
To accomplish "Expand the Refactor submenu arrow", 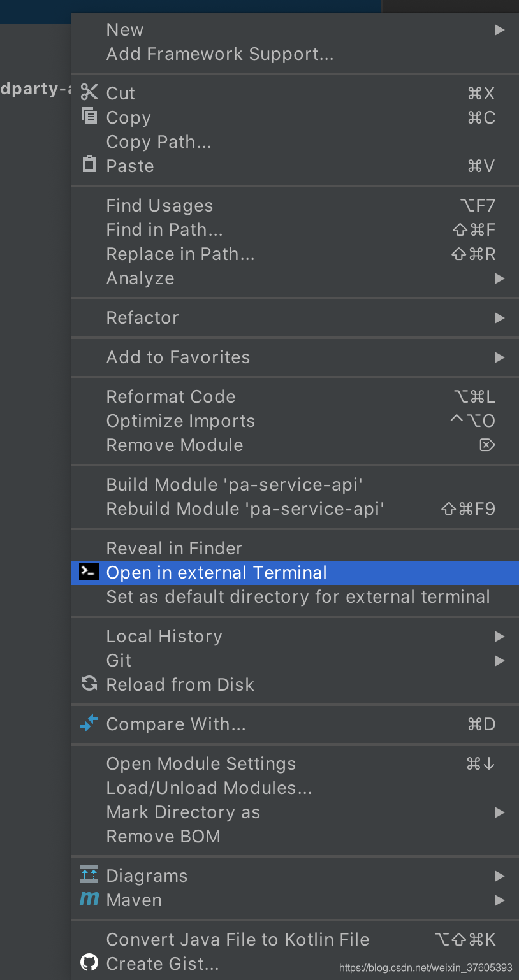I will pyautogui.click(x=499, y=318).
